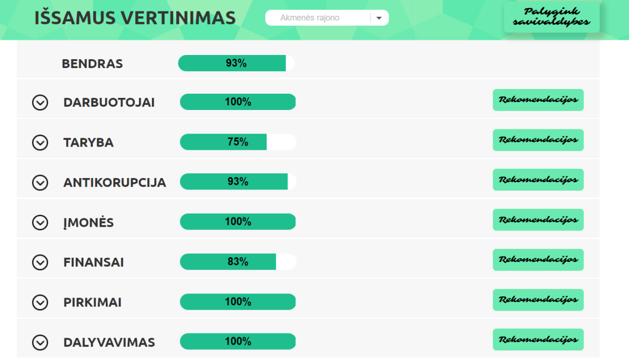The image size is (629, 364).
Task: Open Rekomendacijos for TARYBA
Action: point(538,140)
